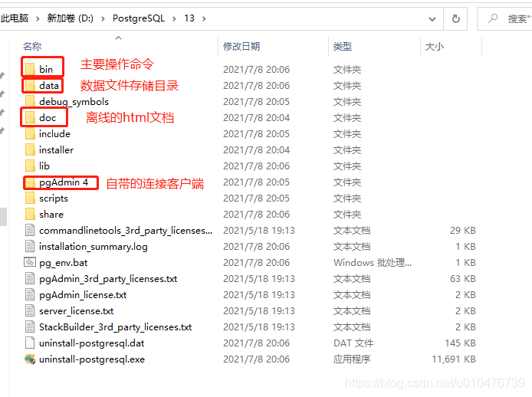Click the search magnifier icon

tap(493, 18)
